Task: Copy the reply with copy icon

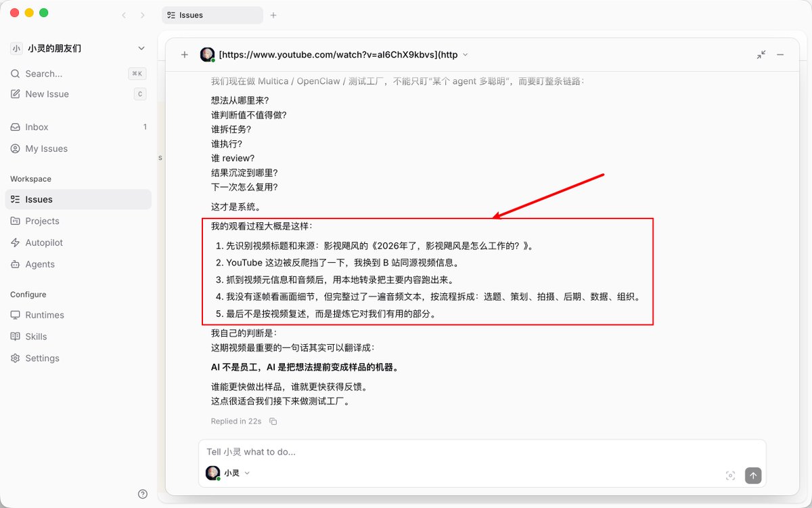Action: point(273,421)
